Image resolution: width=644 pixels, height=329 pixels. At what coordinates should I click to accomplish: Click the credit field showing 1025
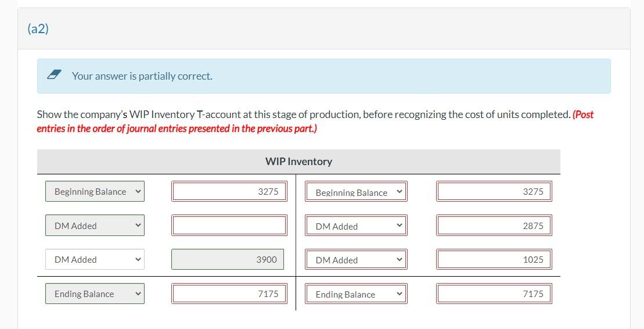pos(494,259)
